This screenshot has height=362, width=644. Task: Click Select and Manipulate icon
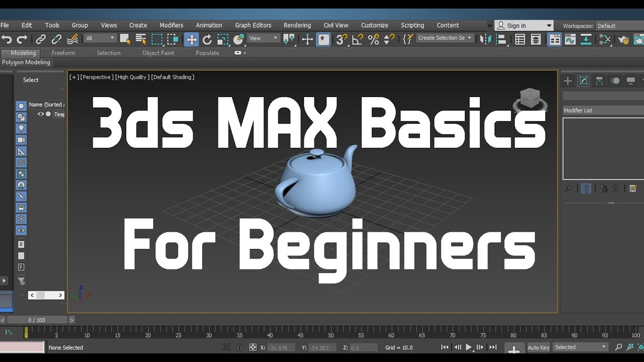pyautogui.click(x=307, y=39)
